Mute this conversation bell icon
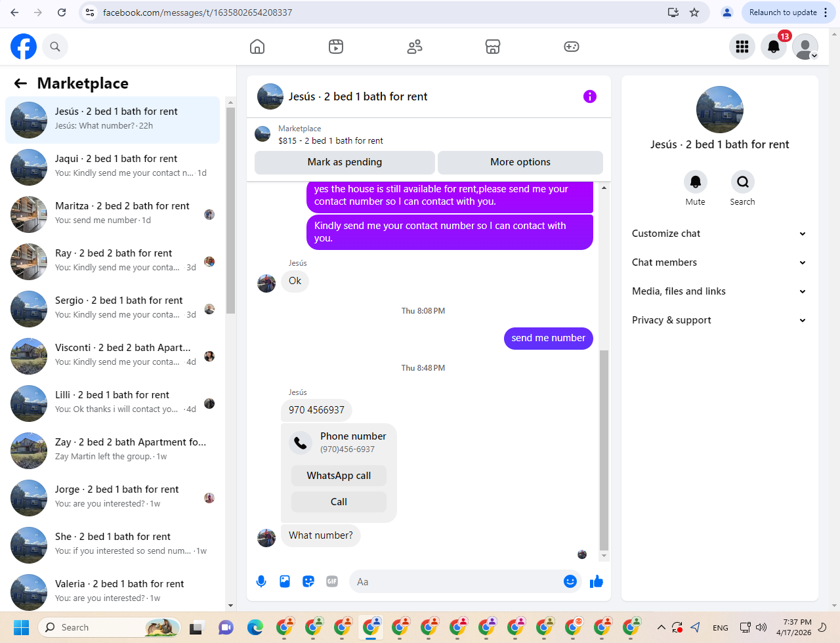 point(696,182)
